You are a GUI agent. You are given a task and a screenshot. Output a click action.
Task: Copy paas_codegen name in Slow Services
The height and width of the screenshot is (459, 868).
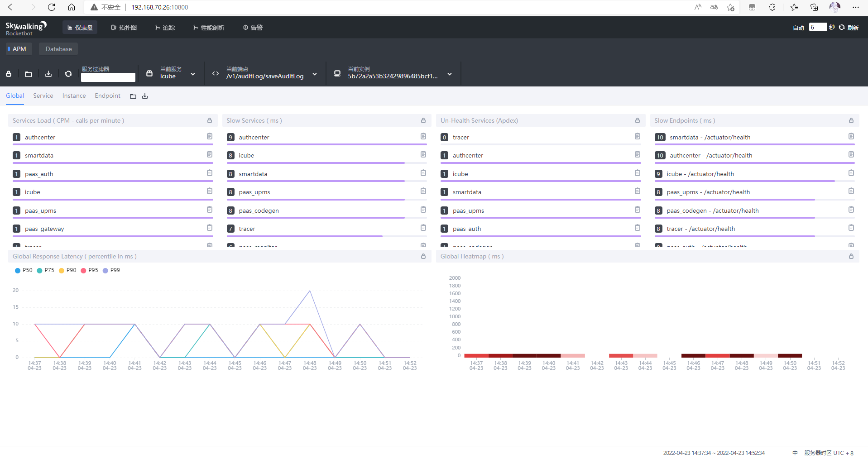point(423,210)
